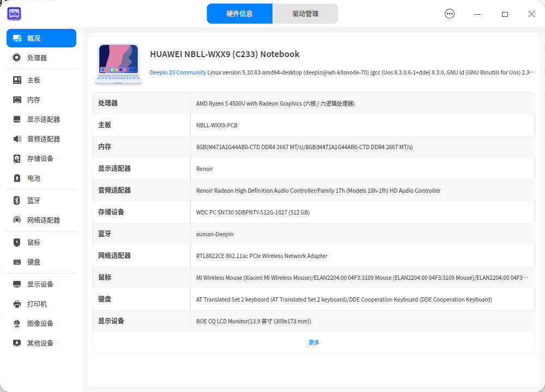Click the HUAWEI notebook laptop image
This screenshot has height=392, width=545.
[x=118, y=64]
